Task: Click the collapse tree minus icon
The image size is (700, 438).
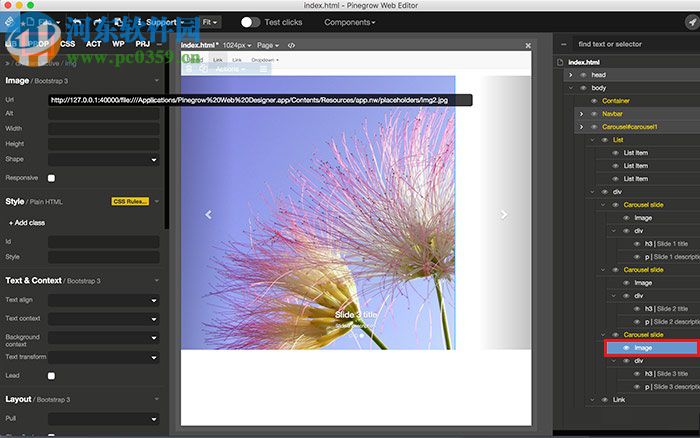Action: click(563, 44)
